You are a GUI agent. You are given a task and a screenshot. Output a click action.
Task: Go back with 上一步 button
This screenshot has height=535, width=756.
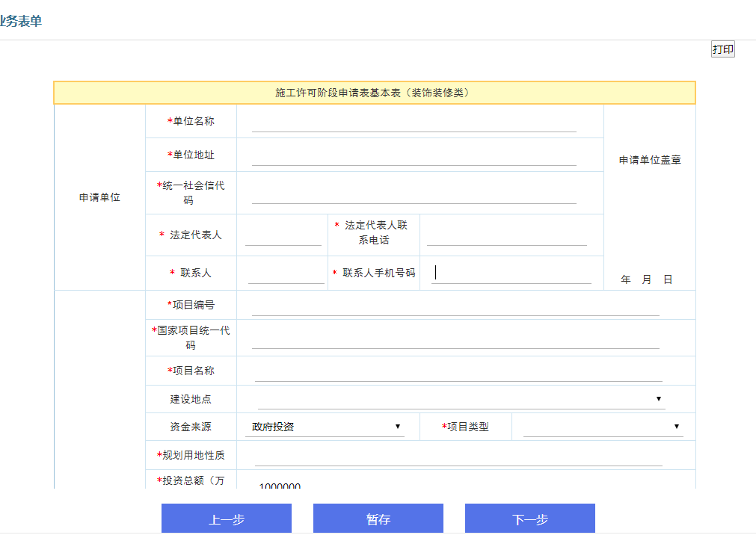[x=227, y=519]
